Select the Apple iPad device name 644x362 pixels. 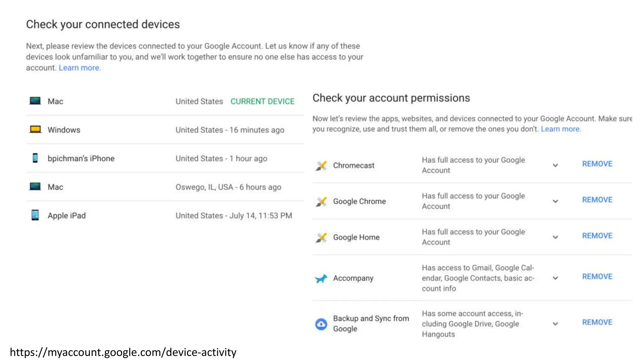[x=67, y=216]
